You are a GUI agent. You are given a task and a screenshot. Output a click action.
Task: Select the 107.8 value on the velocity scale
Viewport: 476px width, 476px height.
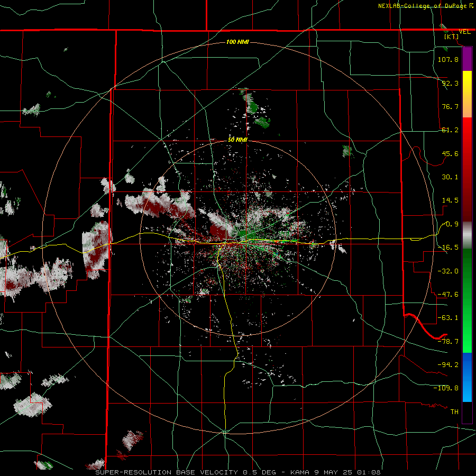pyautogui.click(x=448, y=59)
